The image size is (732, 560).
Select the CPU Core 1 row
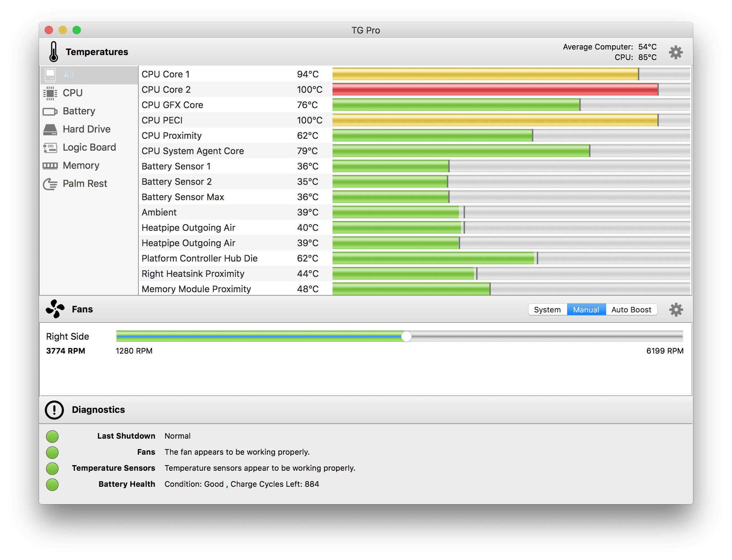click(415, 74)
